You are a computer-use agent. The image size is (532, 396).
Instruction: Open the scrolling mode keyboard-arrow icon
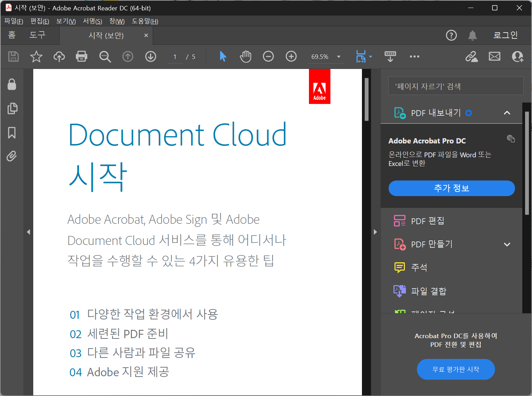coord(390,56)
